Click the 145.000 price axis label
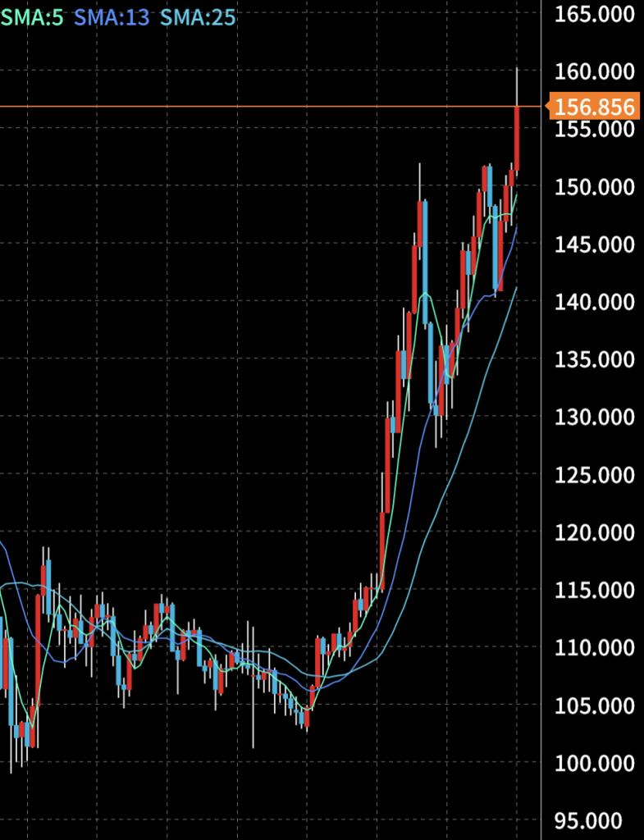This screenshot has width=644, height=840. [x=594, y=244]
